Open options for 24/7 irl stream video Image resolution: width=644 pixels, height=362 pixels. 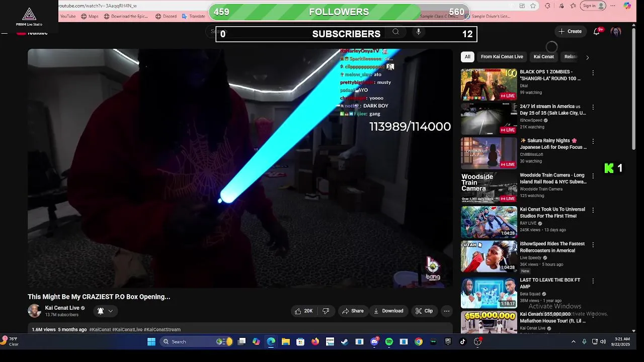click(593, 107)
